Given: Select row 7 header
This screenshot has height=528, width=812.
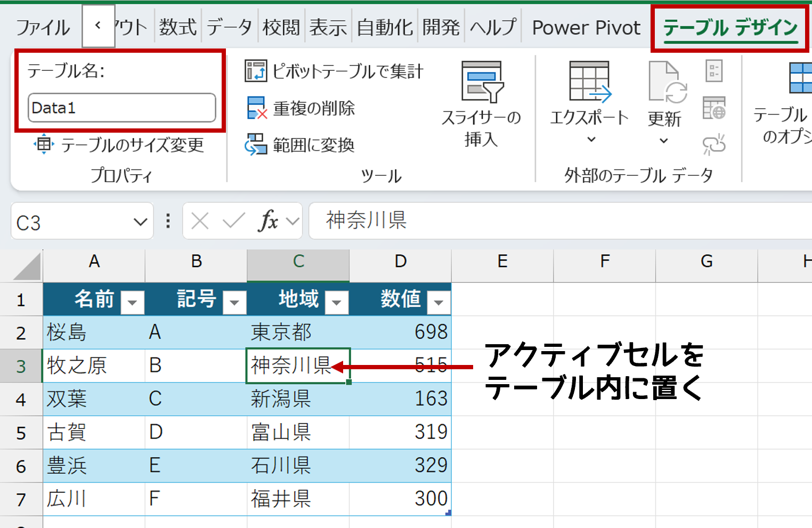Looking at the screenshot, I should pyautogui.click(x=21, y=499).
